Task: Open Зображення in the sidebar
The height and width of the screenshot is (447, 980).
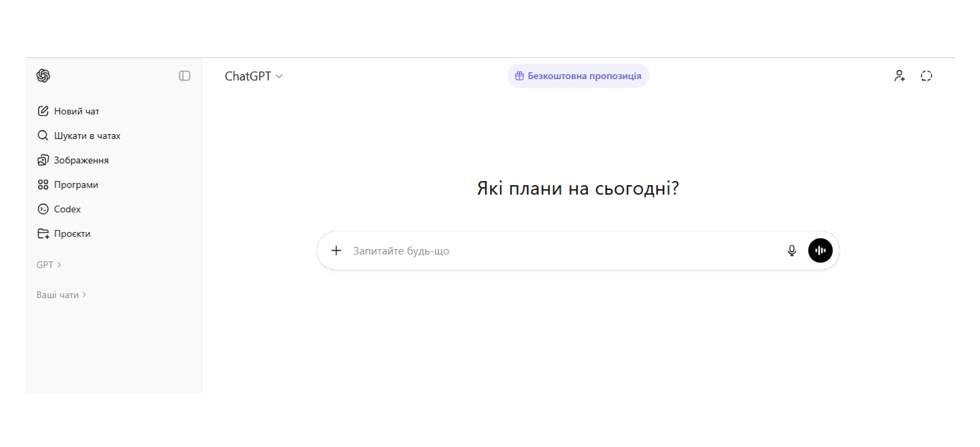Action: (81, 160)
